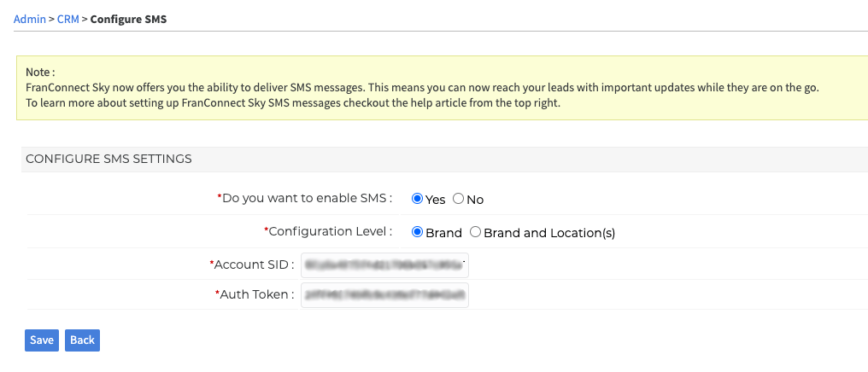Image resolution: width=868 pixels, height=372 pixels.
Task: Click the 'Configuration Level' label
Action: tap(328, 231)
